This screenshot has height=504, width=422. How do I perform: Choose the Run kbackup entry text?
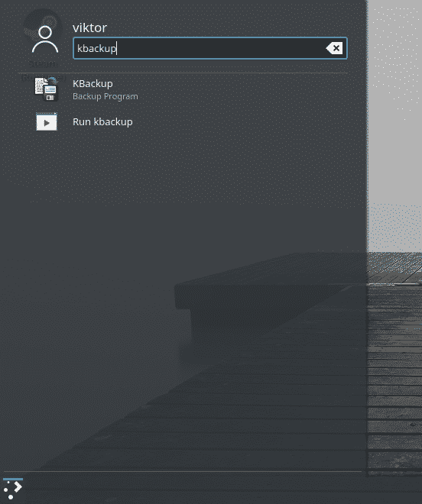pos(102,122)
